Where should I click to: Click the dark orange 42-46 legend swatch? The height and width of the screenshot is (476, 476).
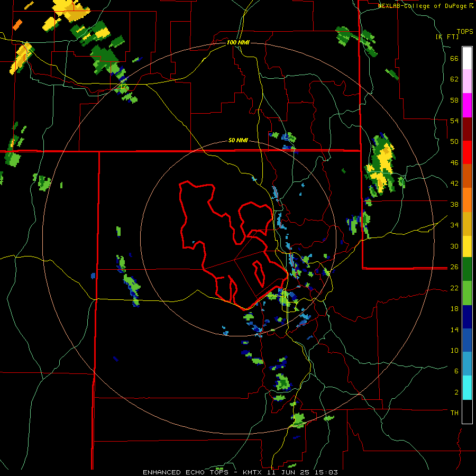(x=467, y=176)
